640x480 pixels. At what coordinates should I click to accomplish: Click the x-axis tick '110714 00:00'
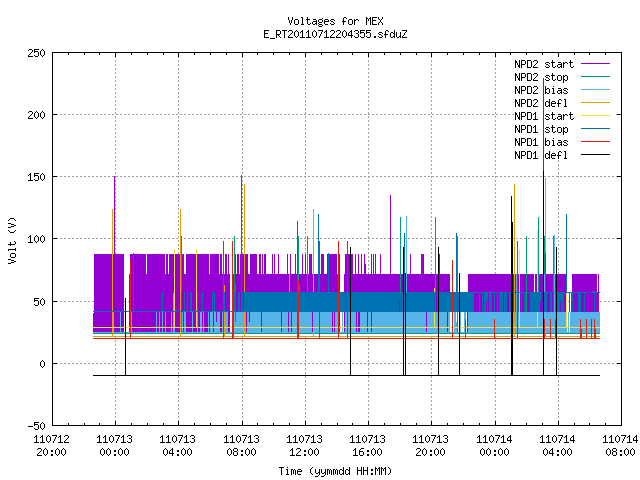click(494, 446)
